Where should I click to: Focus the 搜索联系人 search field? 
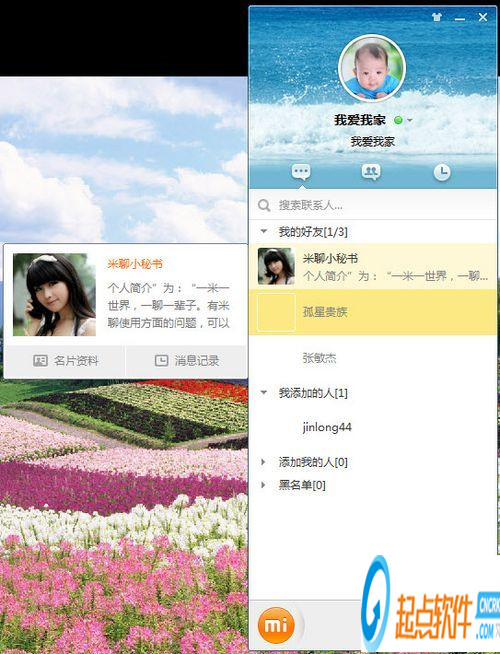(x=372, y=205)
